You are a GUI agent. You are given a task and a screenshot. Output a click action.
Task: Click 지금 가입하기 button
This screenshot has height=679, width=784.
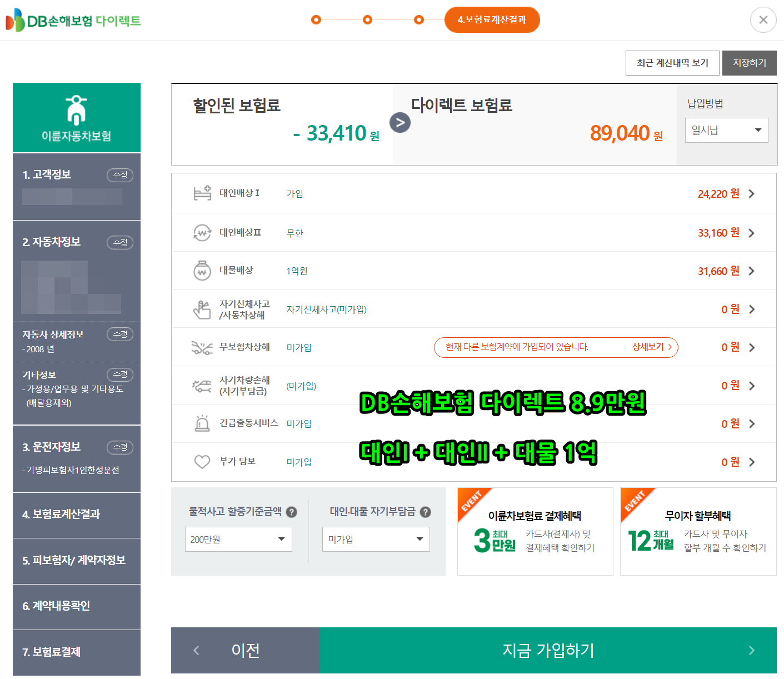tap(548, 651)
